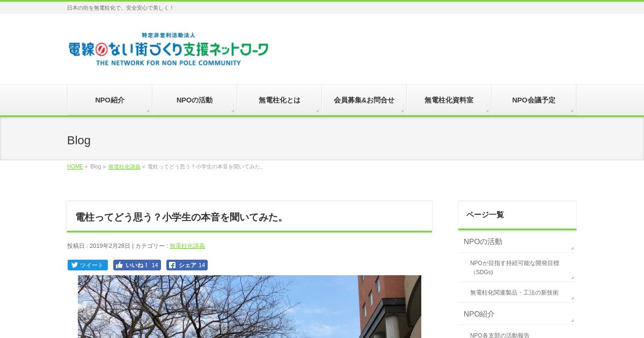Image resolution: width=644 pixels, height=338 pixels.
Task: Open sidebar link NPO各支部の活動報告
Action: click(x=517, y=333)
